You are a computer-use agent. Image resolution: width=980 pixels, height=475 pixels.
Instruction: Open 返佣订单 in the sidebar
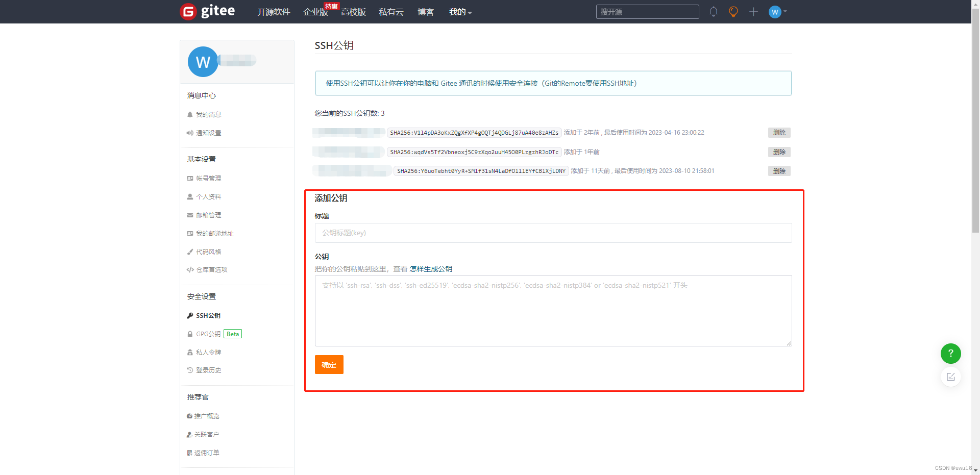207,453
